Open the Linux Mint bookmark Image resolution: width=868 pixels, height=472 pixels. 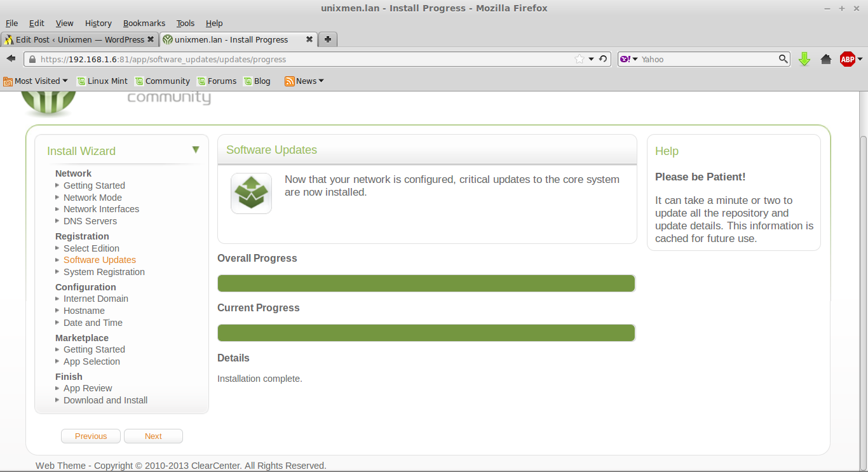pos(102,81)
